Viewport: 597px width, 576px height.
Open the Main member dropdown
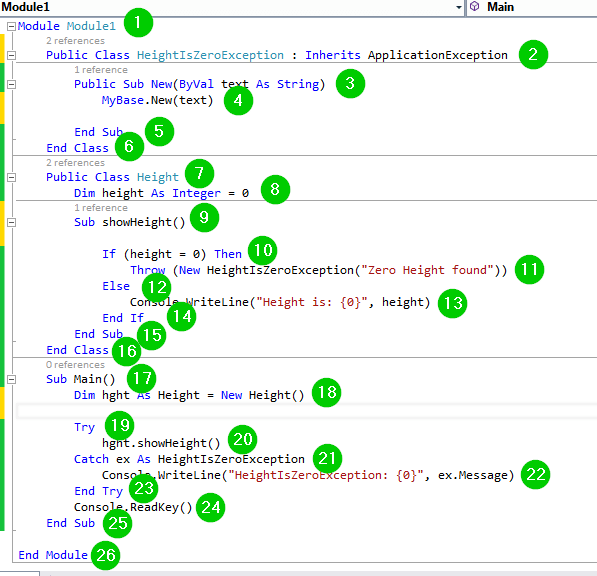[533, 7]
